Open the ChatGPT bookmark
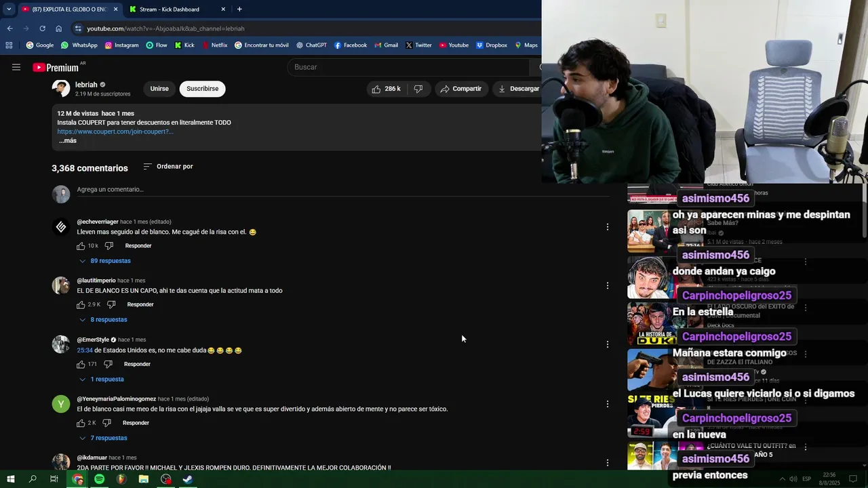868x488 pixels. [x=311, y=45]
